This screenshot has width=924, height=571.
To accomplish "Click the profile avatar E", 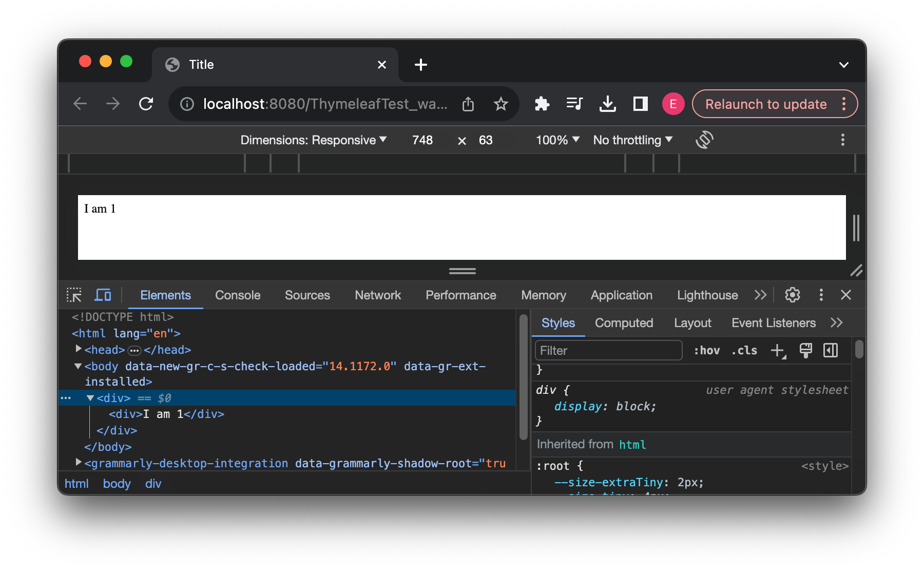I will pos(673,104).
